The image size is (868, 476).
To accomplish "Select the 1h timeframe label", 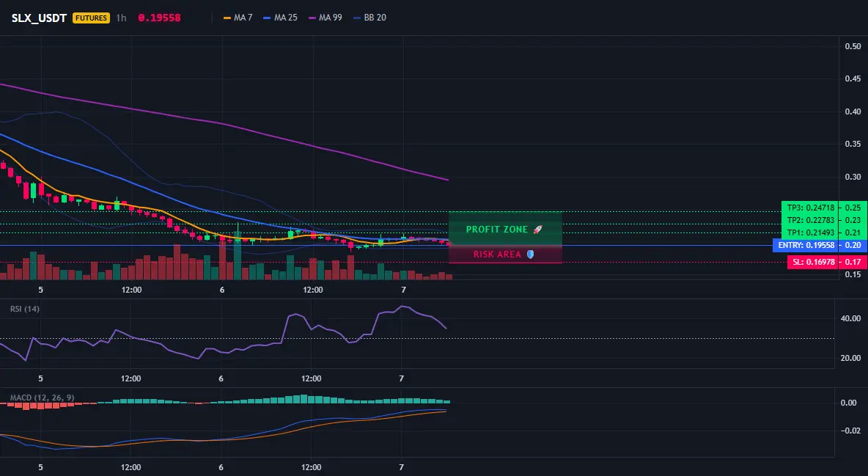I will [x=121, y=18].
